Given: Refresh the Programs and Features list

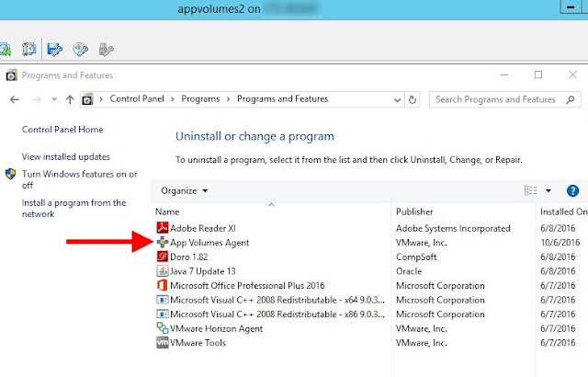Looking at the screenshot, I should [x=413, y=100].
